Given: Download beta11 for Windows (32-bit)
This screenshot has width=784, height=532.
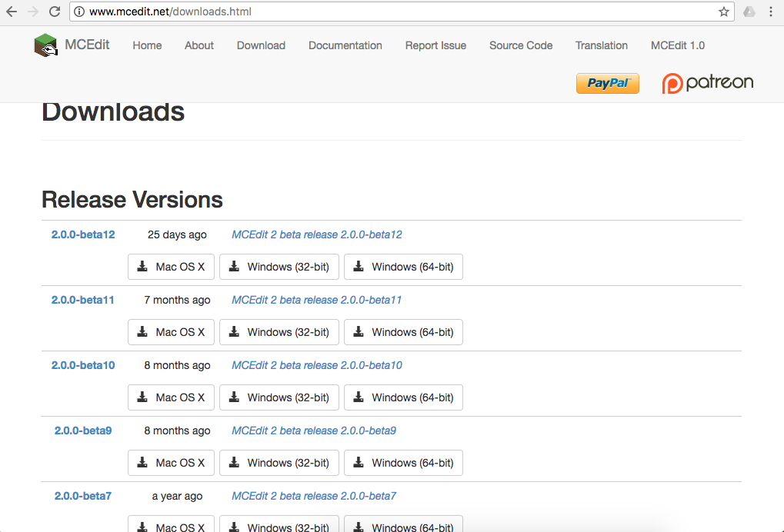Looking at the screenshot, I should (x=279, y=332).
